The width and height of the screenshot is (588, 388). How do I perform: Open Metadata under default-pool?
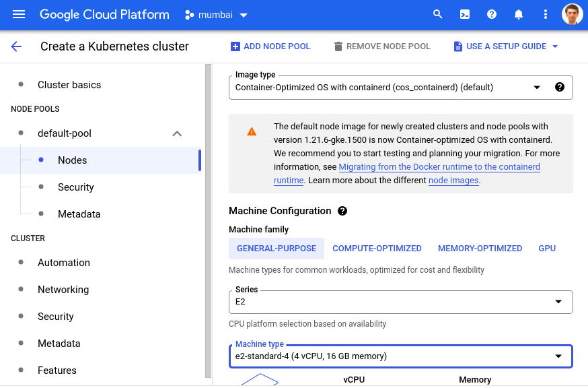click(79, 214)
